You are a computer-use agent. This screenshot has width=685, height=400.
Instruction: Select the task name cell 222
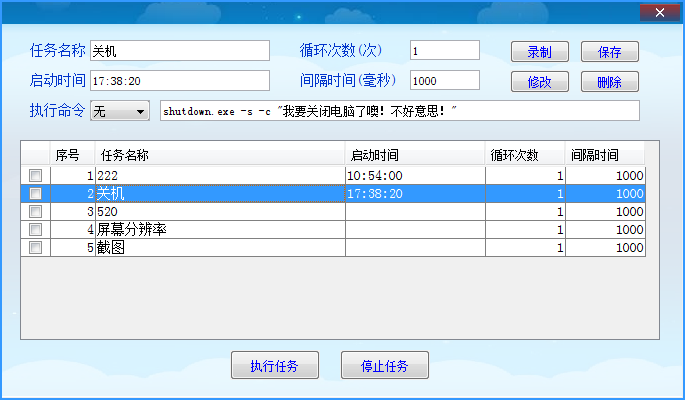click(x=220, y=176)
